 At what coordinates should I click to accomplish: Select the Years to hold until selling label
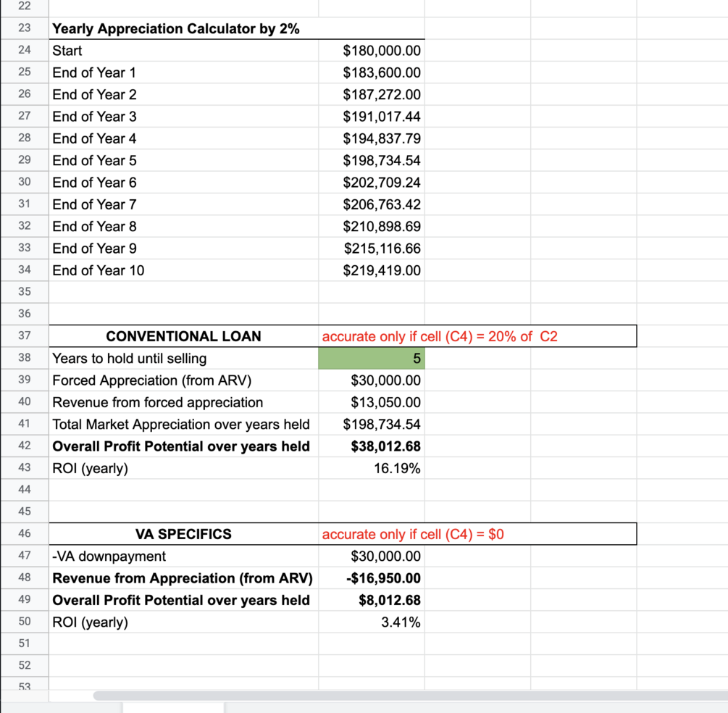click(x=129, y=358)
